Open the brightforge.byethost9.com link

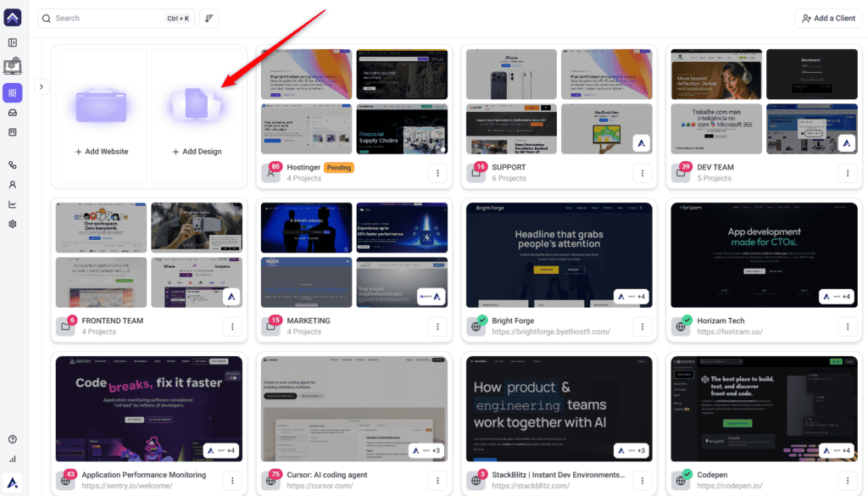(x=551, y=332)
